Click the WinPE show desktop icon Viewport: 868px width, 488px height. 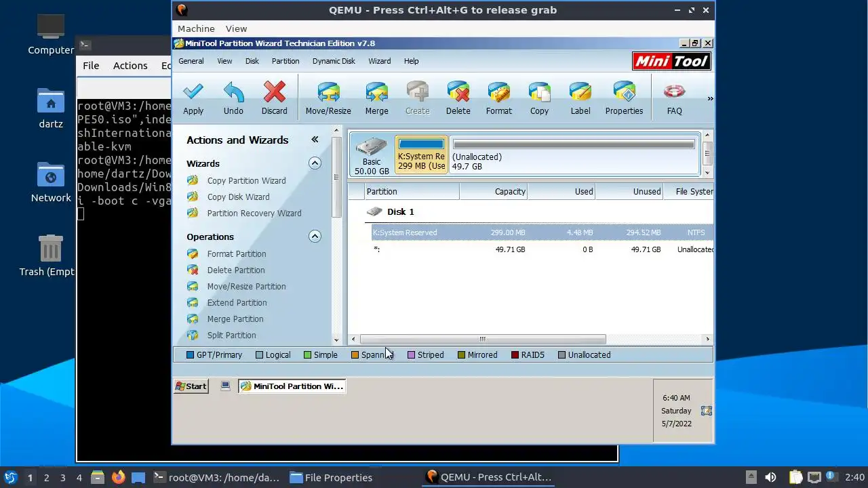(226, 386)
